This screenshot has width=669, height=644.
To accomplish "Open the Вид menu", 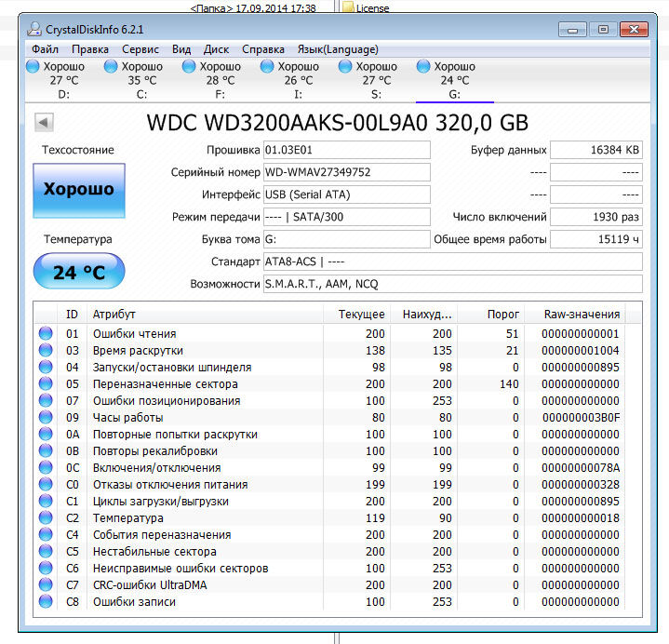I will (181, 49).
